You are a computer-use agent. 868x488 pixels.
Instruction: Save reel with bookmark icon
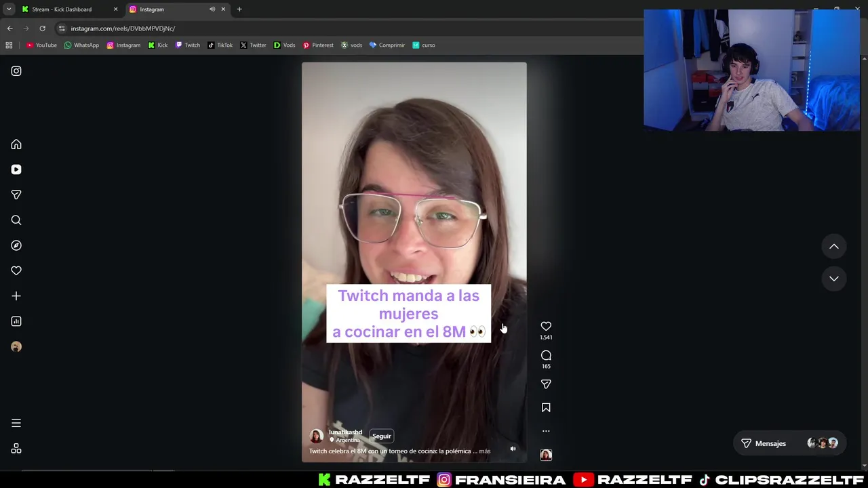point(546,407)
